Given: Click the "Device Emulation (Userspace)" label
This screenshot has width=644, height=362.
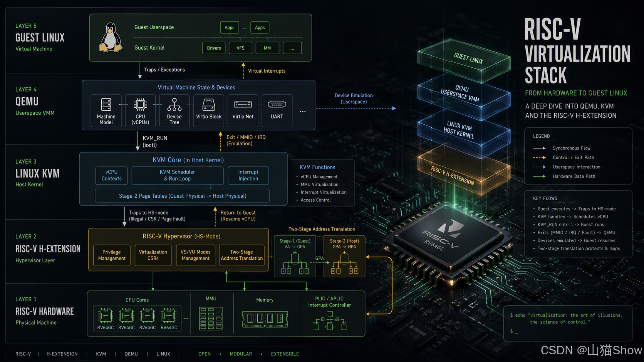Looking at the screenshot, I should [x=354, y=98].
